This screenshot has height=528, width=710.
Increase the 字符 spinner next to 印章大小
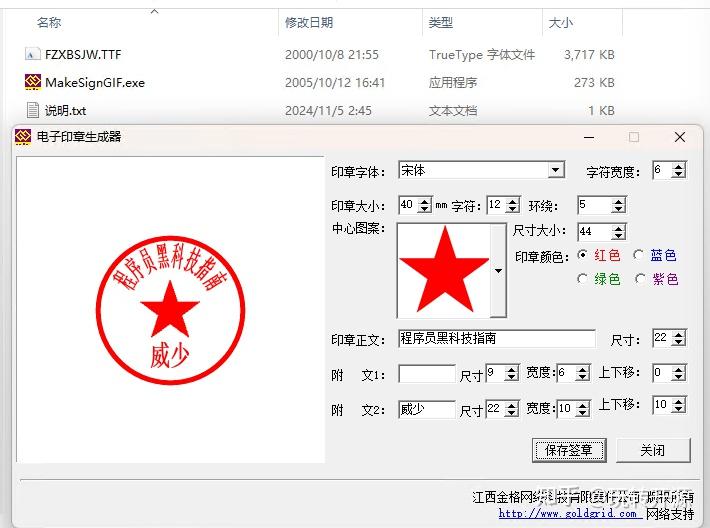tap(512, 201)
